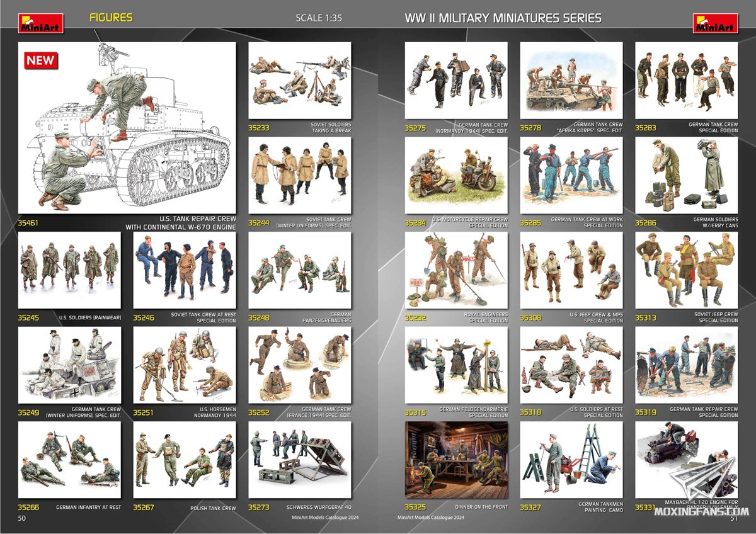Click the caption 'POLISH TANK CREW'

click(213, 508)
